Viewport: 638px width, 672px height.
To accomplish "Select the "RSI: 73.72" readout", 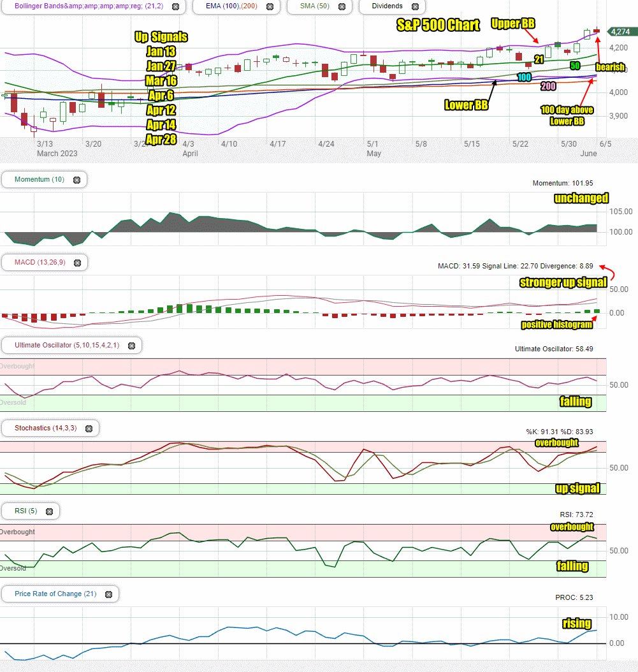I will pos(576,515).
